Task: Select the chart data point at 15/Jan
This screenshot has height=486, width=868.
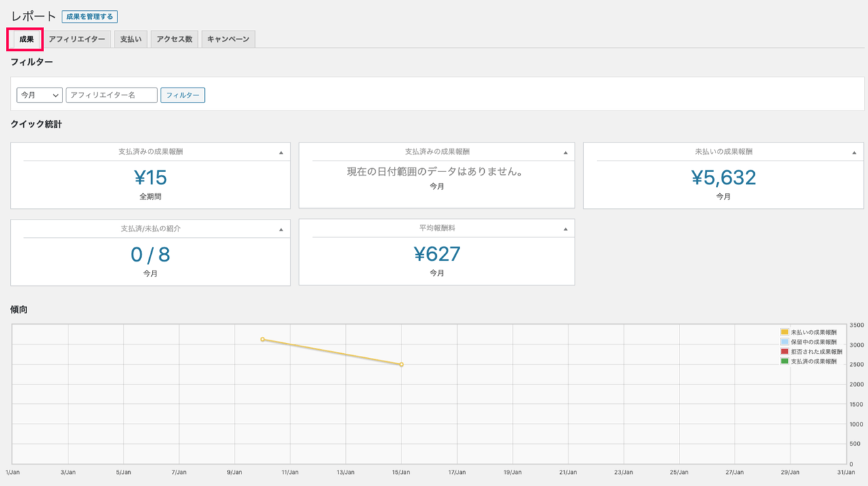Action: [x=401, y=365]
